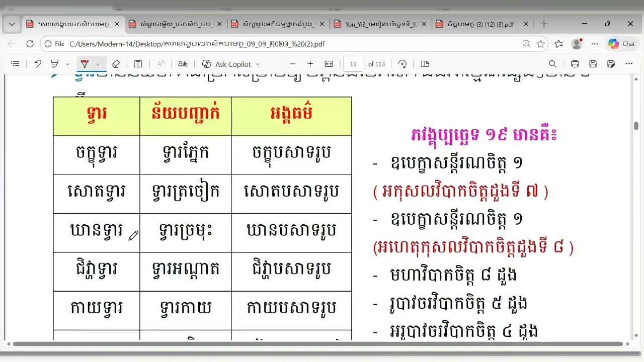
Task: Refresh the current PDF page
Action: click(30, 44)
